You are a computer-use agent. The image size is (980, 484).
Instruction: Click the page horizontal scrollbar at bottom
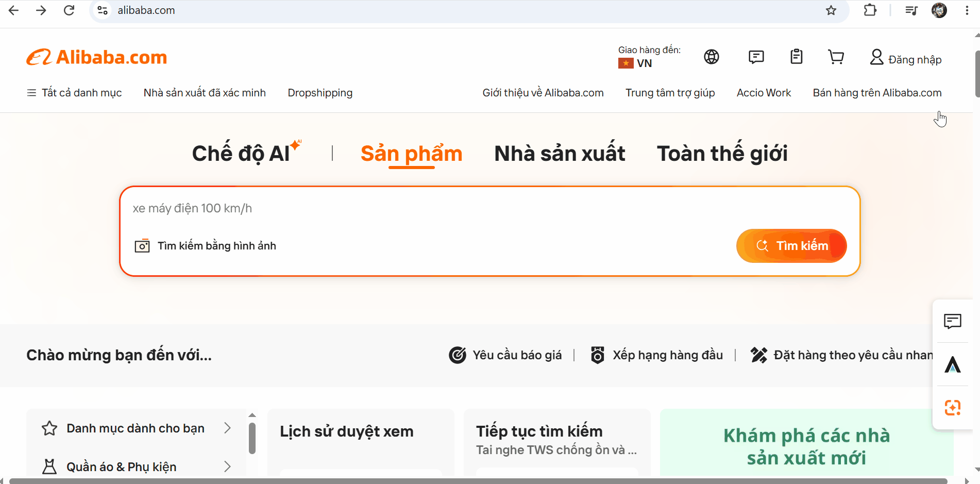[x=478, y=481]
